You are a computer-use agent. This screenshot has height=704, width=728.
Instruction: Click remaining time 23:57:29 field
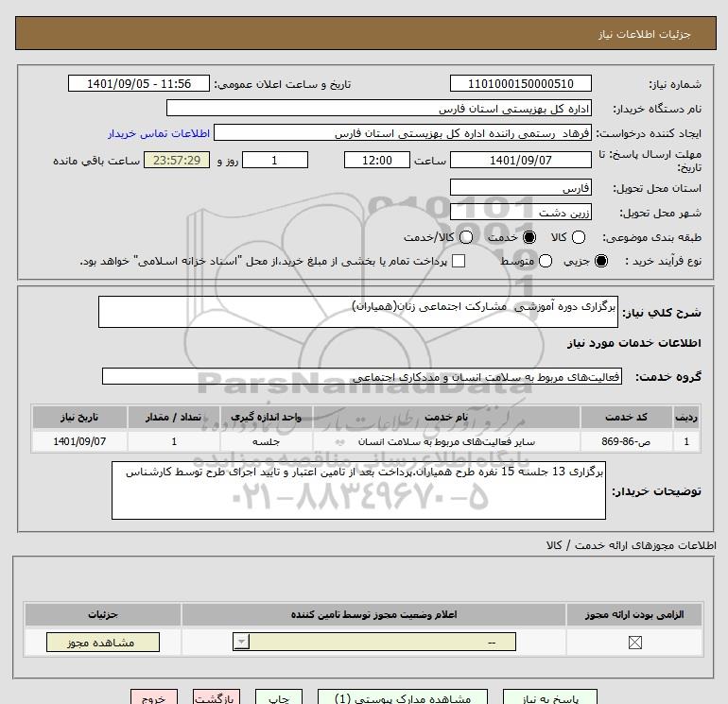[x=177, y=160]
